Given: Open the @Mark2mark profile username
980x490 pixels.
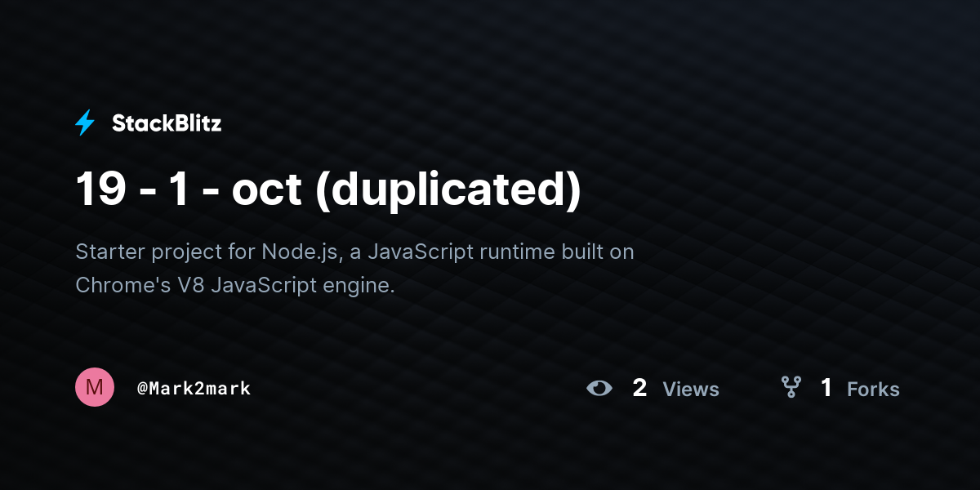Looking at the screenshot, I should pyautogui.click(x=194, y=389).
